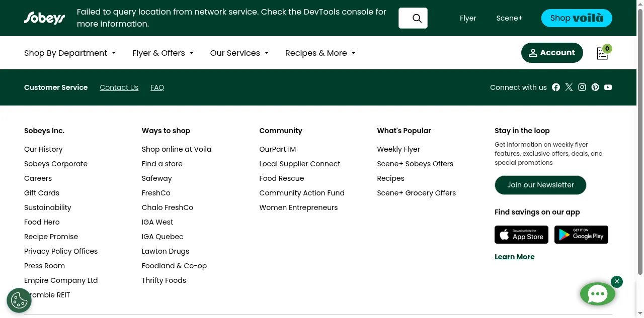644x318 pixels.
Task: Expand Flyer & Offers dropdown
Action: 163,53
